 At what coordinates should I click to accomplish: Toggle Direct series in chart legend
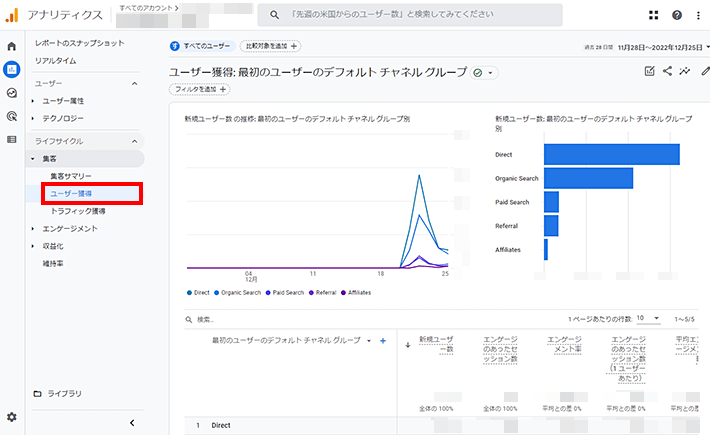click(198, 293)
